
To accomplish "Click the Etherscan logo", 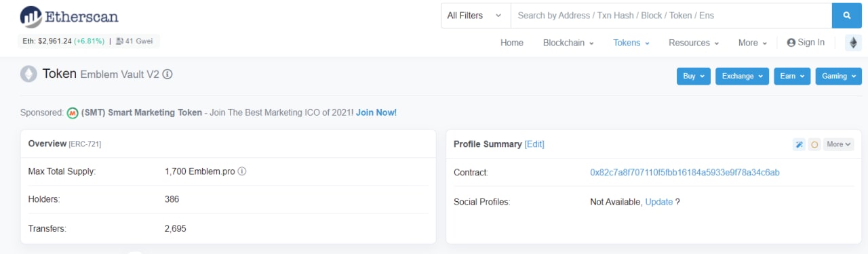I will pos(69,16).
